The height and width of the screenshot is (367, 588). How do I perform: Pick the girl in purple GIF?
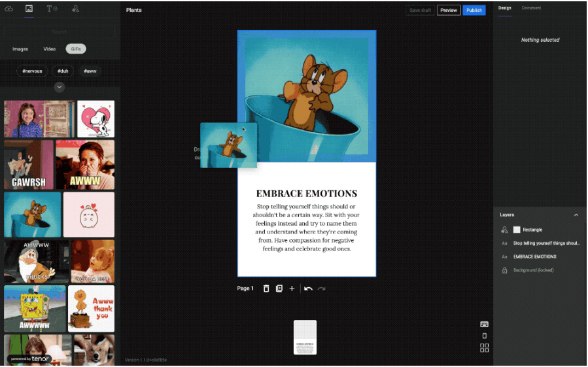pos(39,119)
